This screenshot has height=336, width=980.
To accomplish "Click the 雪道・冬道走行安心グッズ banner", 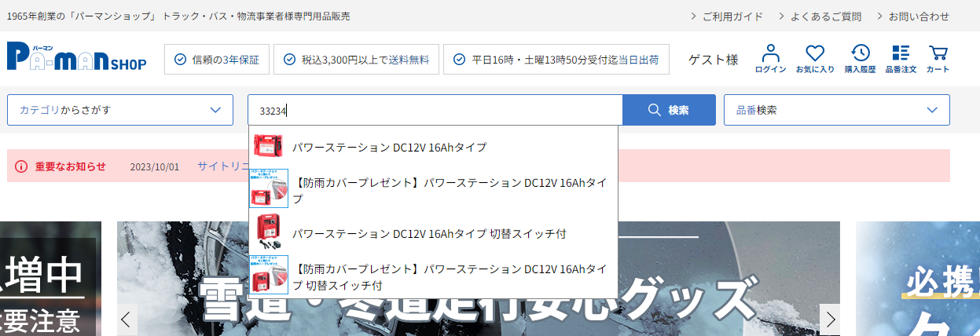I will point(478,279).
